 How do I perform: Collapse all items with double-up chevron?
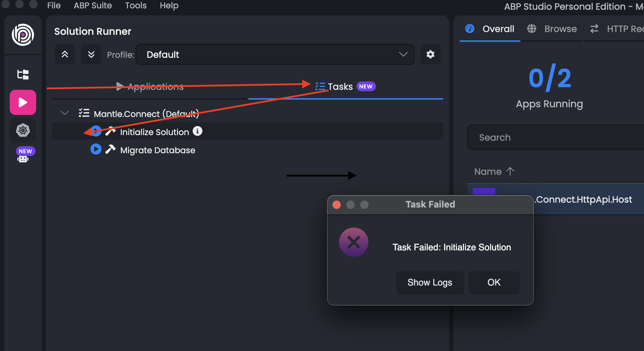(x=65, y=54)
